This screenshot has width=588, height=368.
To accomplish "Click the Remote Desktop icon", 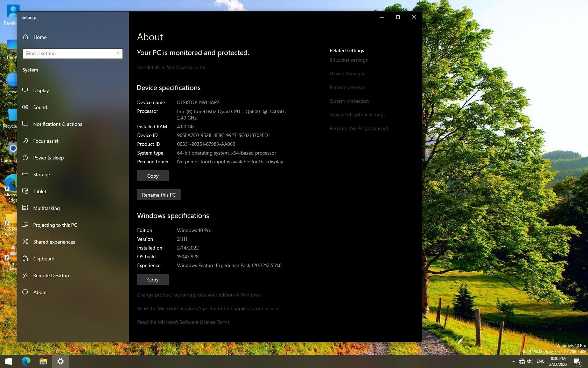I will click(x=25, y=275).
